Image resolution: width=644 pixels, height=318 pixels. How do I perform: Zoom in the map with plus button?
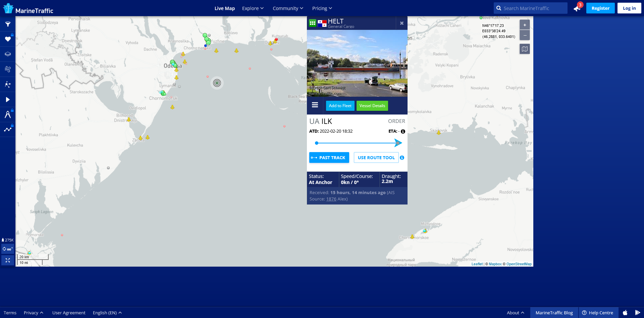525,25
